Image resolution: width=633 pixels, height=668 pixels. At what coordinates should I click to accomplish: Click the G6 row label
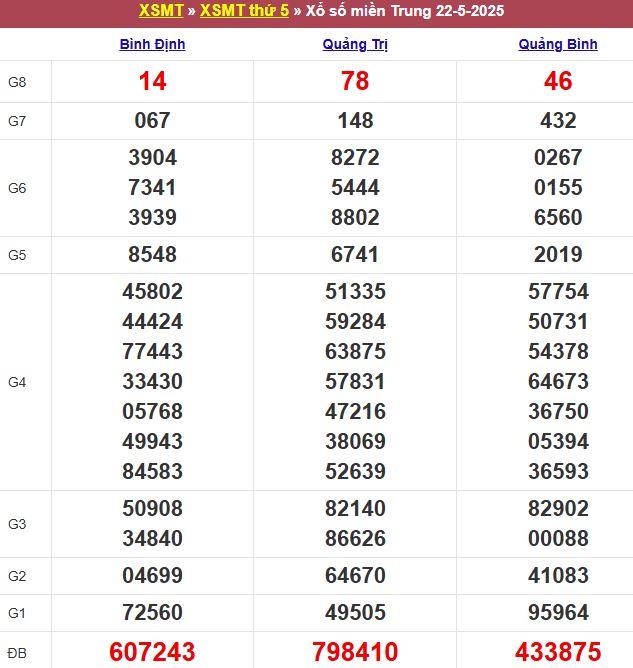pos(17,188)
